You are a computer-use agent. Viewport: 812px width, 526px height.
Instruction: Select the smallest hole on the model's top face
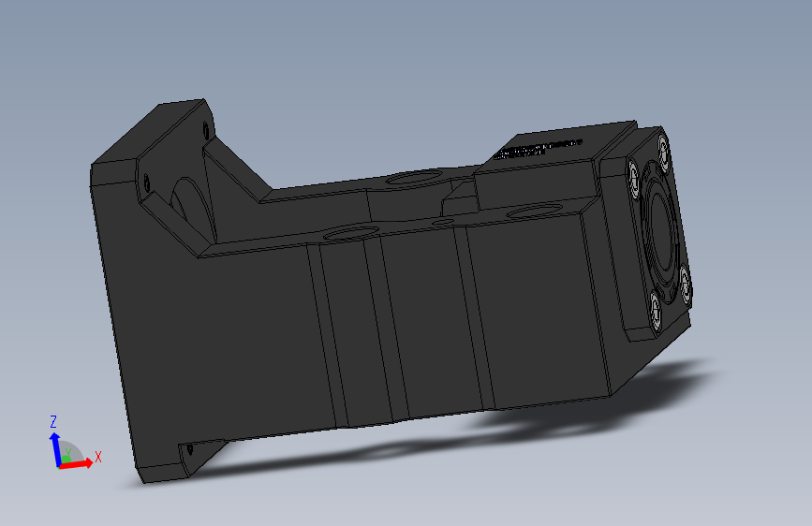click(x=443, y=222)
